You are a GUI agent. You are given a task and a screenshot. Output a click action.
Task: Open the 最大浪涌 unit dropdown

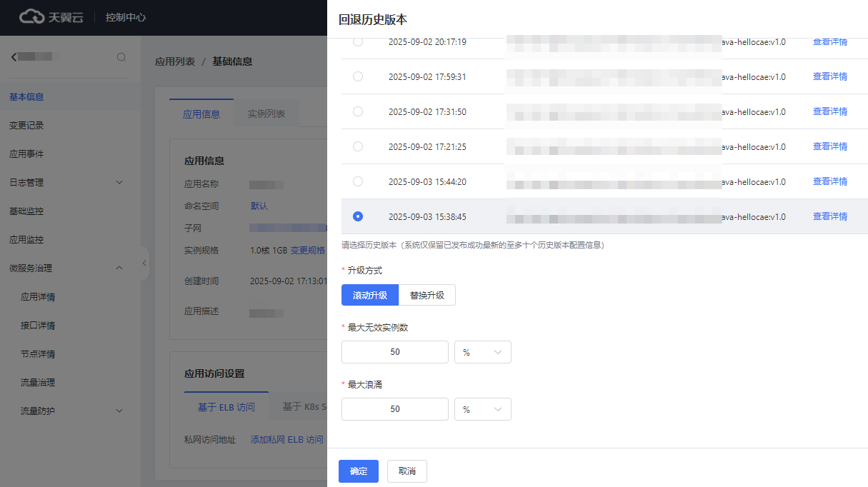pyautogui.click(x=483, y=409)
